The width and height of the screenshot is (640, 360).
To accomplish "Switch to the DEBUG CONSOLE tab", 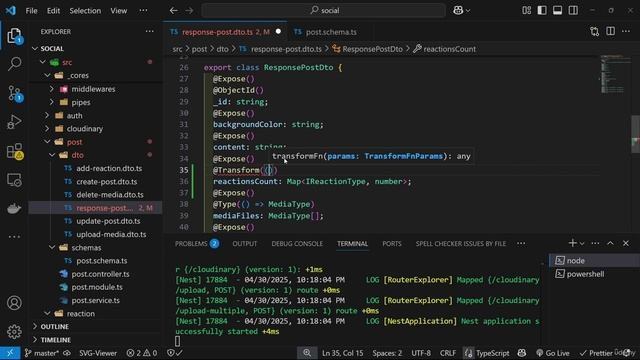I will [x=297, y=244].
